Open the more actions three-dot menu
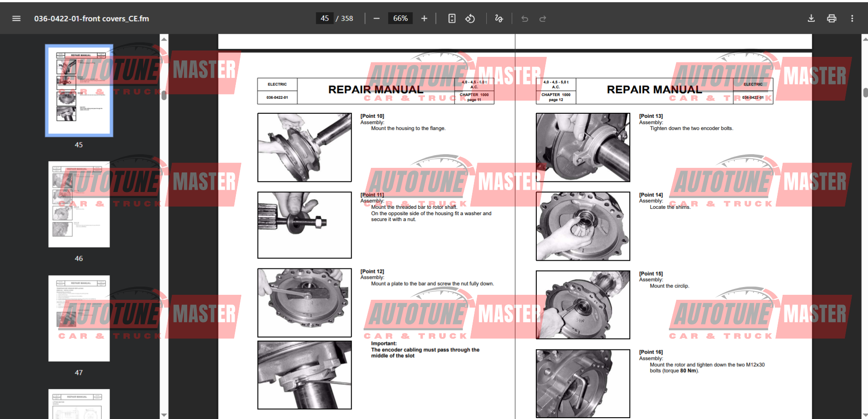The height and width of the screenshot is (419, 868). pyautogui.click(x=852, y=19)
